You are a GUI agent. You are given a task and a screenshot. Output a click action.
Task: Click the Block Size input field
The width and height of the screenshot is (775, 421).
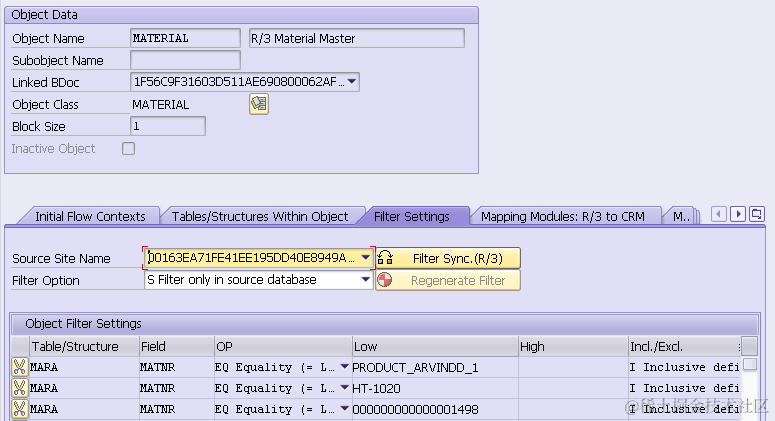coord(168,126)
